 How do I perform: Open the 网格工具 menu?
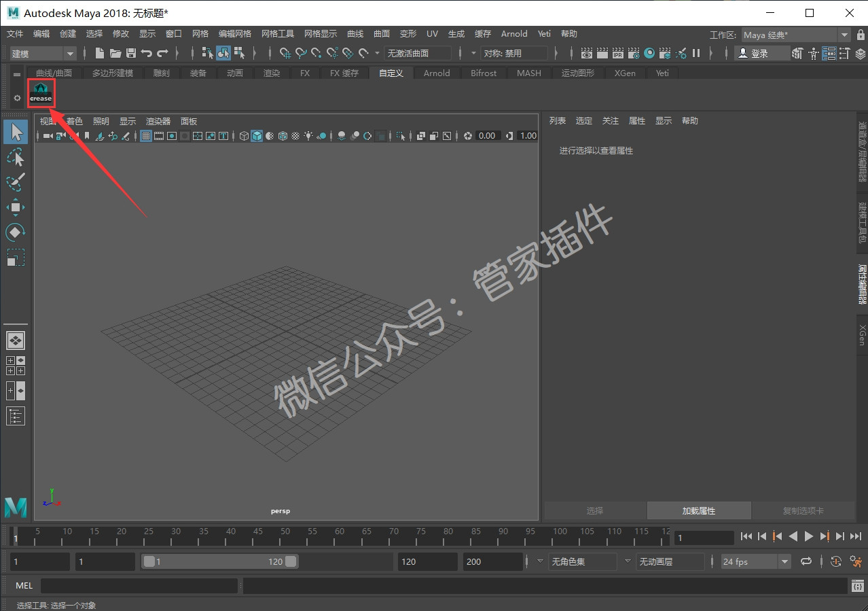(278, 34)
